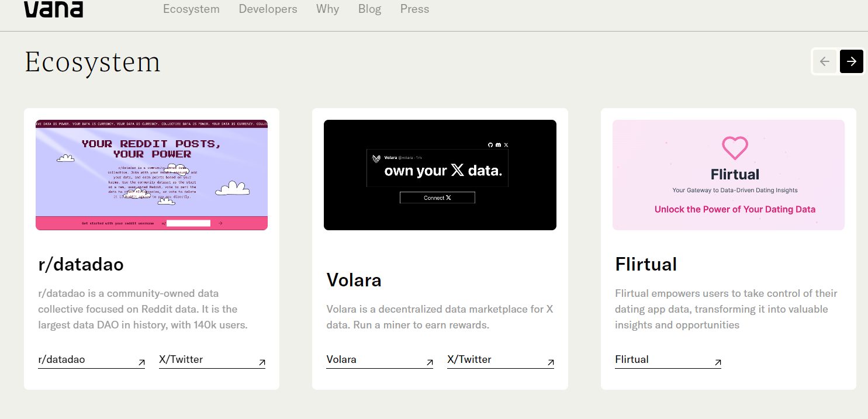This screenshot has width=868, height=419.
Task: Click the Volara card title
Action: 354,280
